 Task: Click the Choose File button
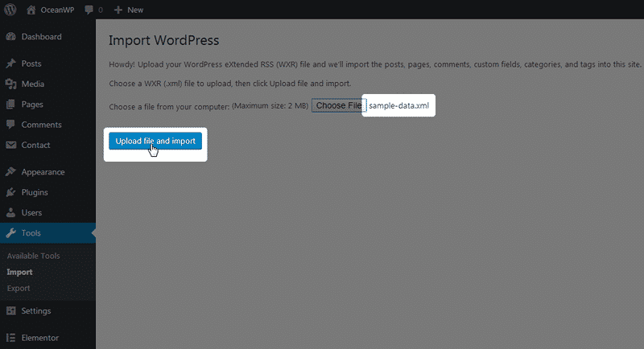(339, 105)
